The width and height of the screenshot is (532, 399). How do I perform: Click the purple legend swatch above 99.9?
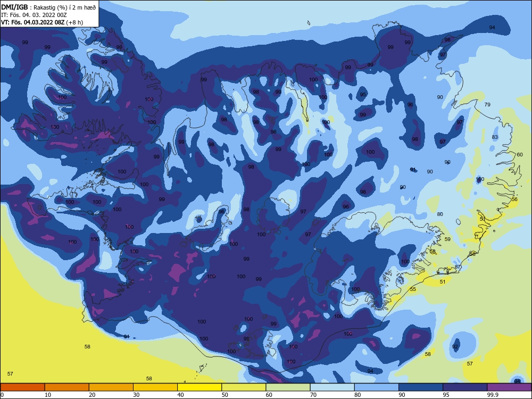pos(509,387)
